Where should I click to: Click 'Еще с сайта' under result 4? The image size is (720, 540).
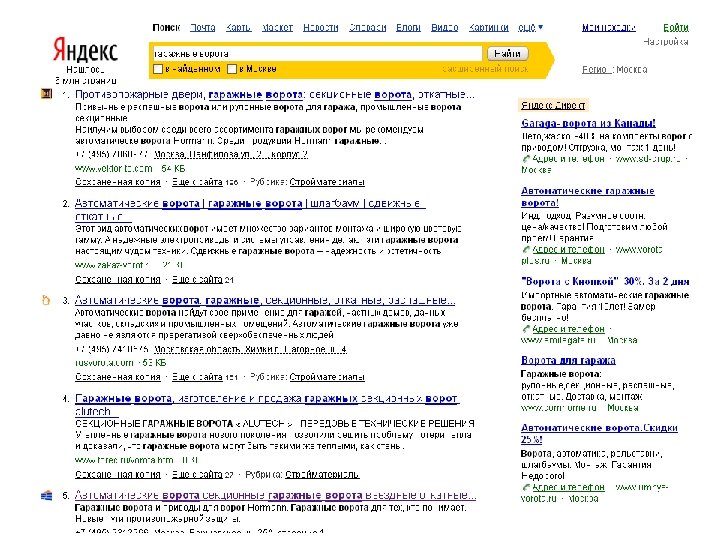[197, 474]
